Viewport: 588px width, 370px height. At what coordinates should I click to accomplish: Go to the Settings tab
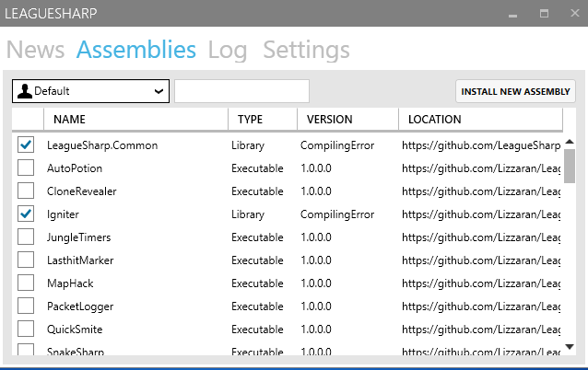306,51
